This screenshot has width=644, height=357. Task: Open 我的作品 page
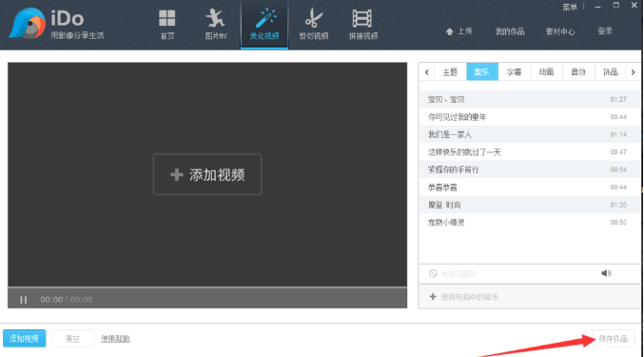coord(510,31)
